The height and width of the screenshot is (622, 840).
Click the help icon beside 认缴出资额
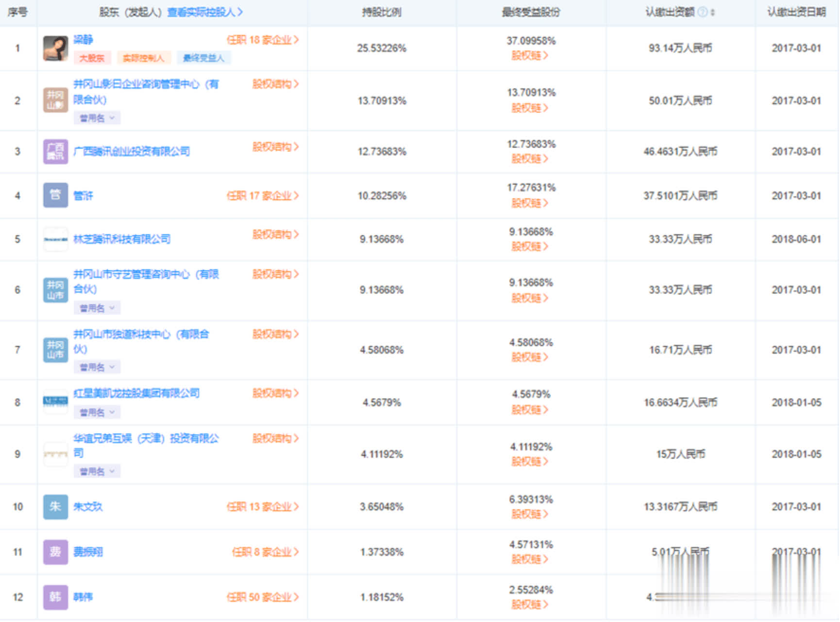pos(702,12)
